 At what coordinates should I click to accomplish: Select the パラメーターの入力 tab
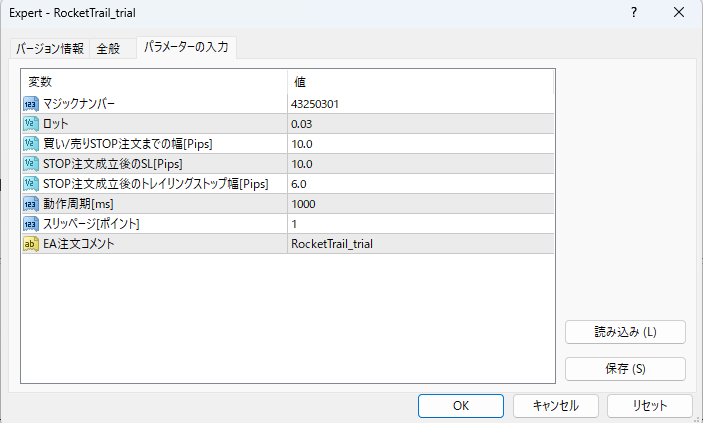pos(185,48)
